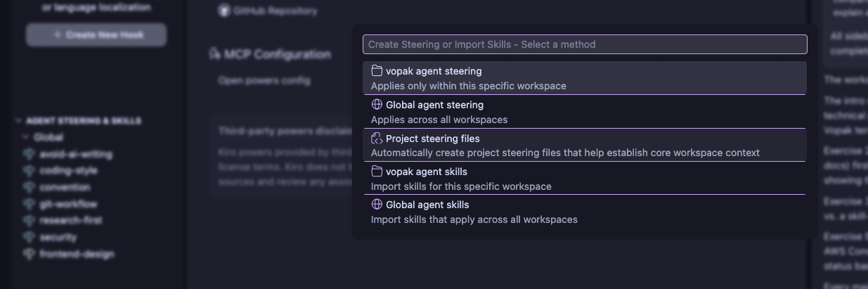Open the 'GitHub Repository' link

click(x=275, y=11)
